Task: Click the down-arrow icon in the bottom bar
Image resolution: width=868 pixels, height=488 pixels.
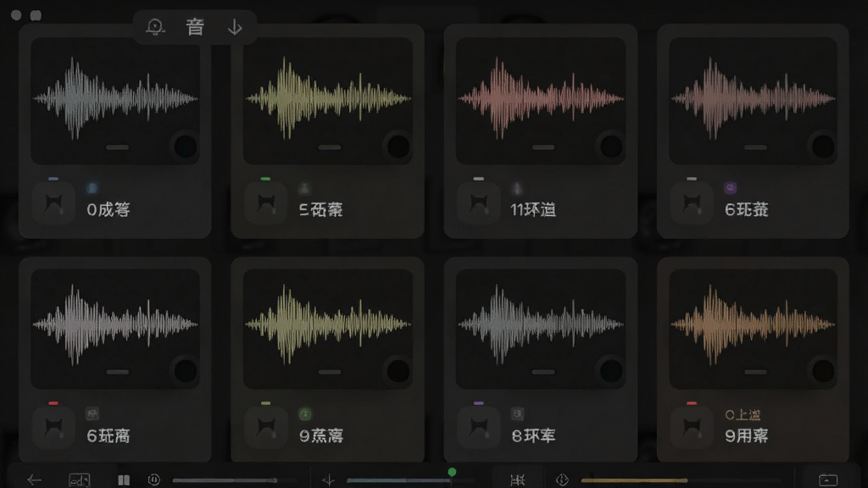Action: click(x=328, y=480)
